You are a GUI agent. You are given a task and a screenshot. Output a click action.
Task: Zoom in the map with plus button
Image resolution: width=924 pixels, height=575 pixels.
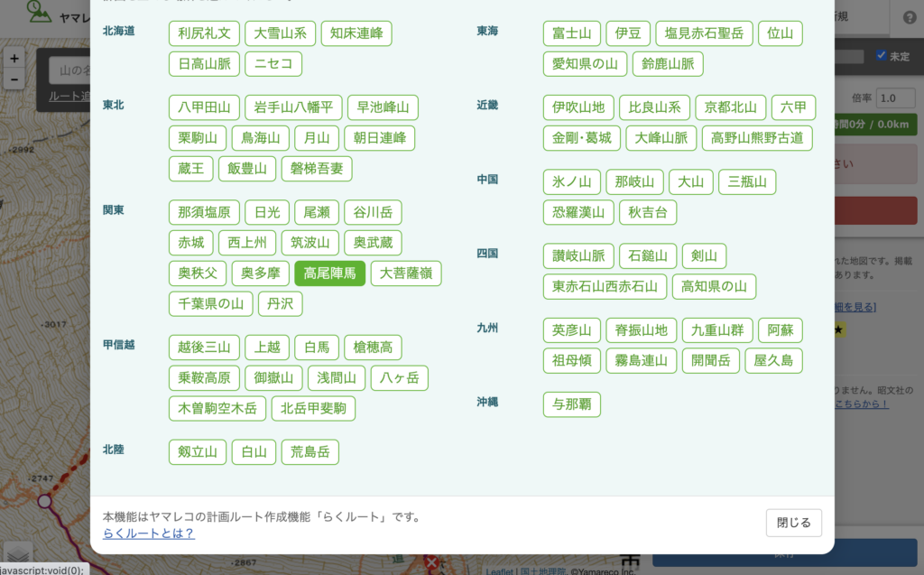click(x=14, y=59)
